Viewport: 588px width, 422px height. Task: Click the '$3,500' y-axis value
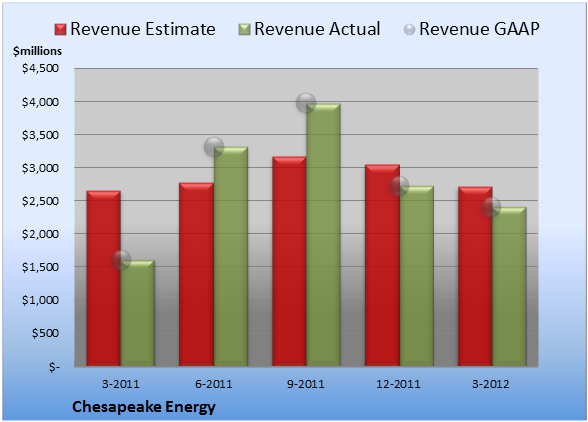coord(40,135)
